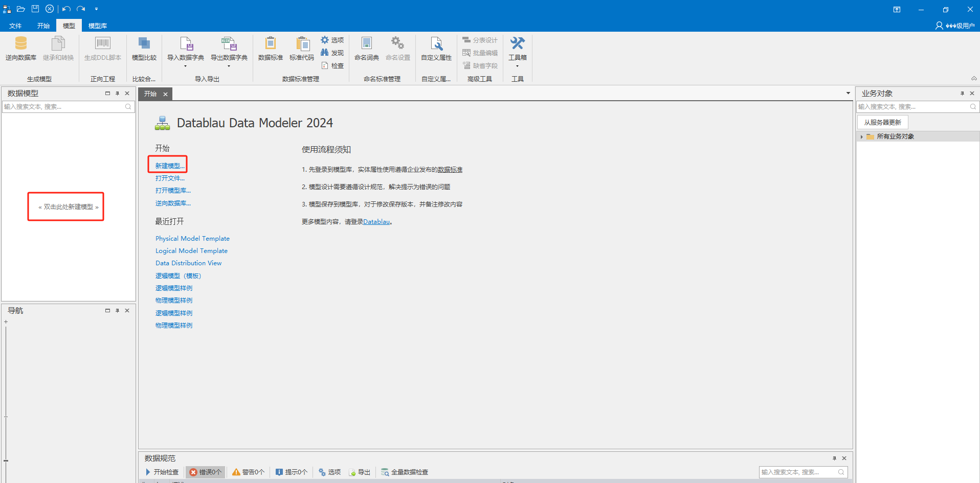The height and width of the screenshot is (483, 980).
Task: Click the 命名设置 gears icon
Action: [x=398, y=43]
